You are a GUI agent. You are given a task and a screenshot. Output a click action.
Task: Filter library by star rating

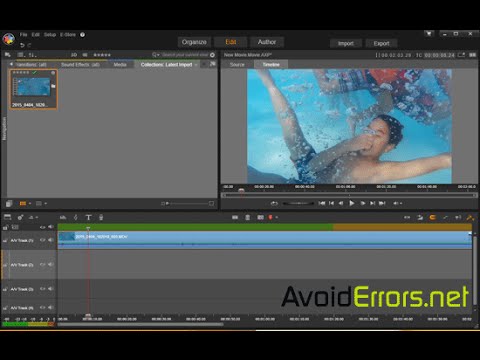102,55
